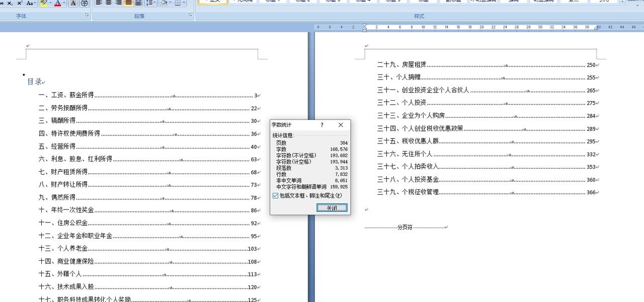Click the 行数 7,832 row
Image resolution: width=644 pixels, height=302 pixels.
coord(311,174)
